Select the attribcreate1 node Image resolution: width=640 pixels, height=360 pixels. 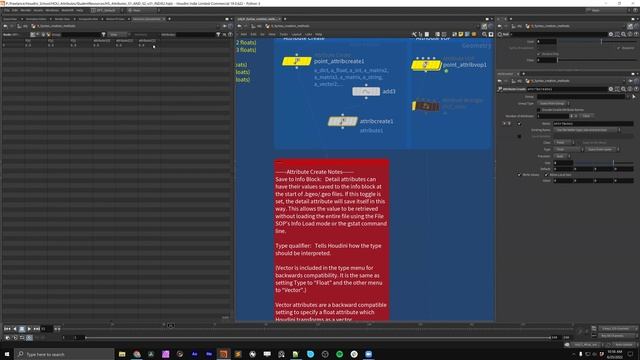(342, 121)
